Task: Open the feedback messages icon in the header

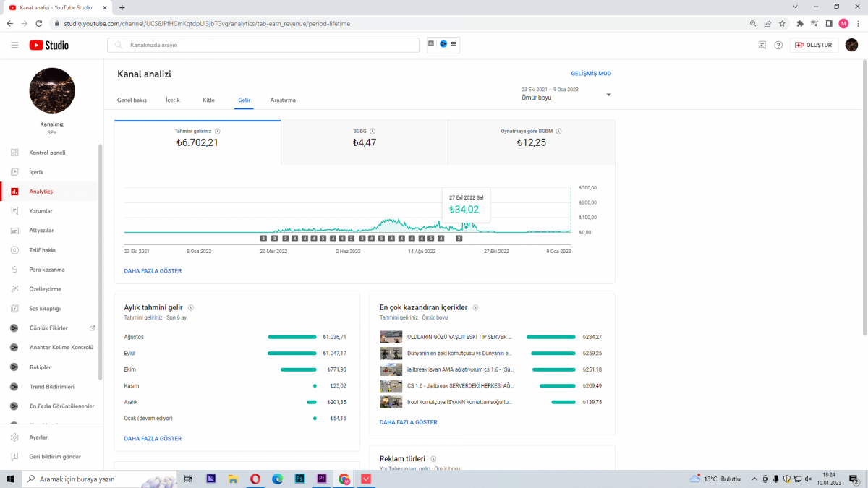Action: (762, 45)
